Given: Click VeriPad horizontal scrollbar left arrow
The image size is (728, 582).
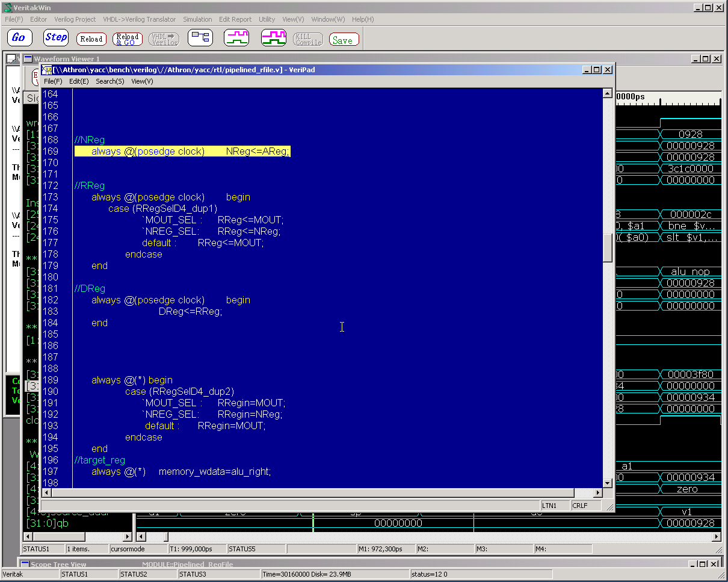Looking at the screenshot, I should click(x=46, y=493).
